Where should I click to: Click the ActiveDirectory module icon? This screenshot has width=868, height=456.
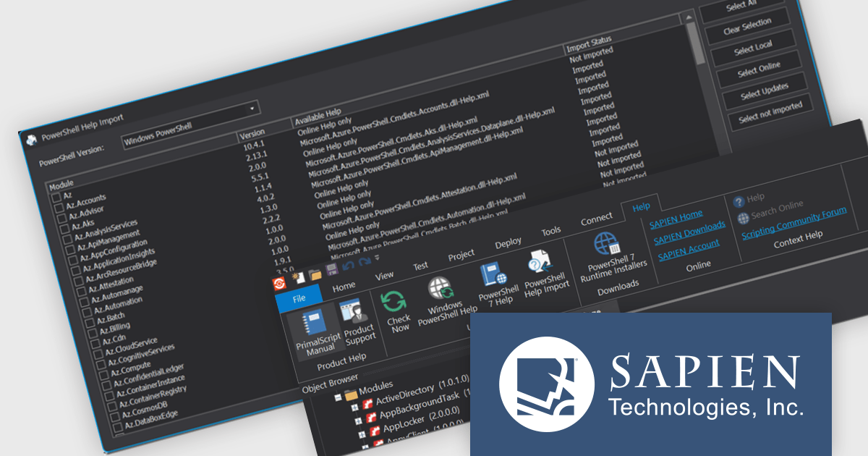coord(368,404)
